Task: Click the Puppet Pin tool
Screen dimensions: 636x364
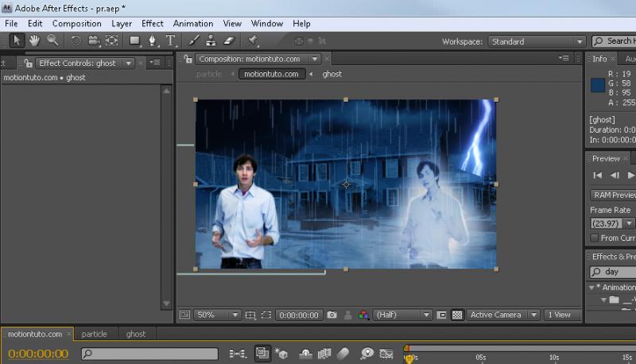Action: pyautogui.click(x=253, y=41)
